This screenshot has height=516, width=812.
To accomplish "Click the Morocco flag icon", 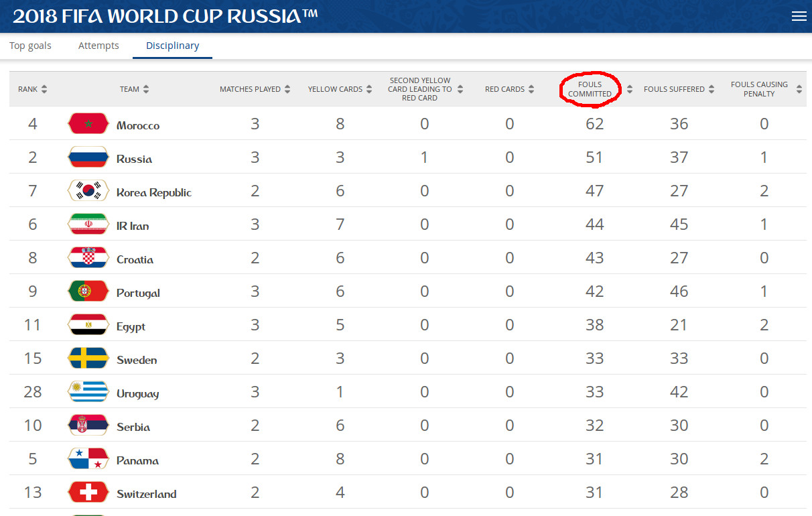I will coord(88,124).
